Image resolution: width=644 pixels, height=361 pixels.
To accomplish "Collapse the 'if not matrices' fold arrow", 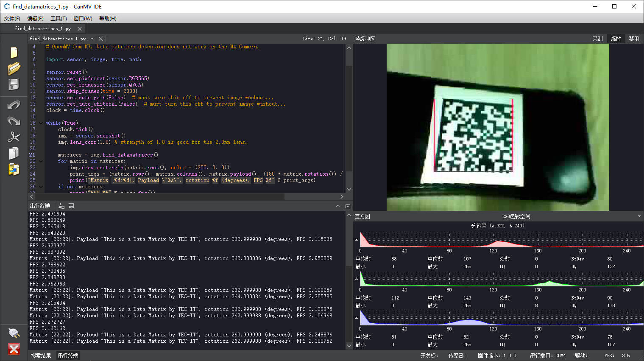I will 41,187.
